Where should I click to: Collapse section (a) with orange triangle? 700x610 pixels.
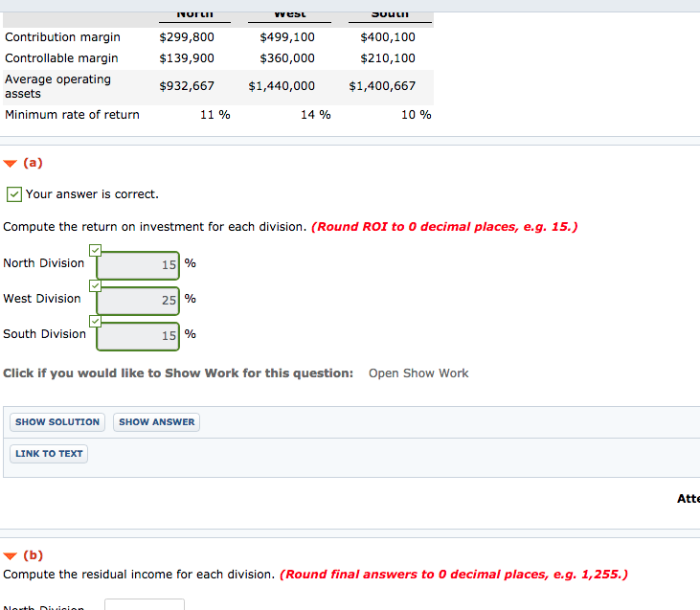10,164
